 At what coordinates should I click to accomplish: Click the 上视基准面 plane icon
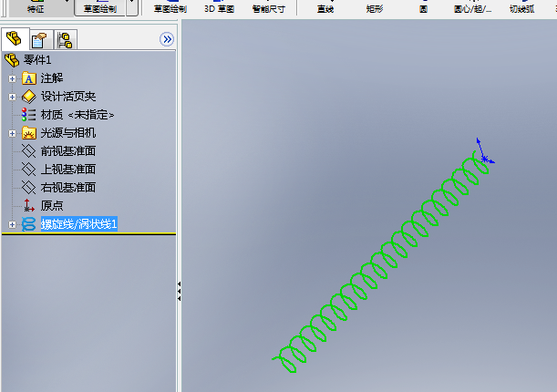[x=29, y=170]
